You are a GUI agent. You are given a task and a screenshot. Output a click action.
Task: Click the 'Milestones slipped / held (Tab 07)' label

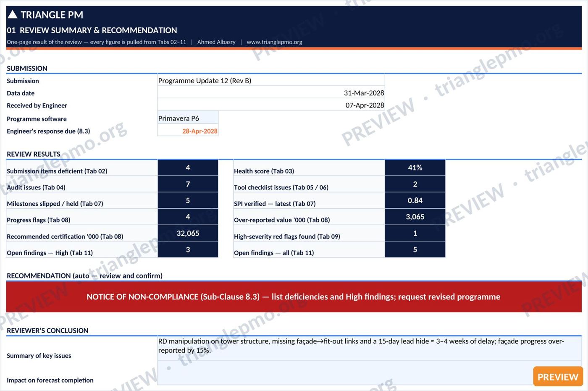point(55,204)
